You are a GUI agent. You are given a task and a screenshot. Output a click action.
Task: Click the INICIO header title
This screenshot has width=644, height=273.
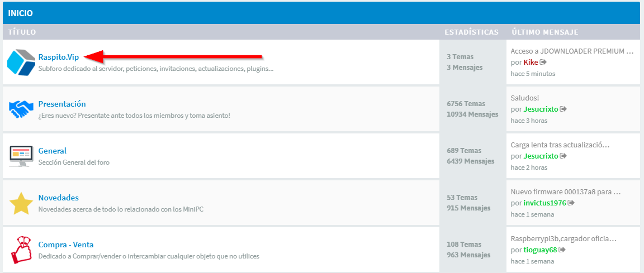[x=20, y=13]
